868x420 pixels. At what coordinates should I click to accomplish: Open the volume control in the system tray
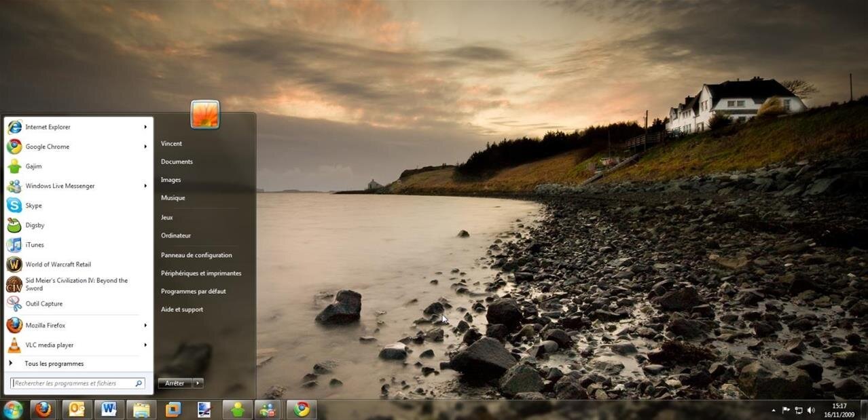(x=811, y=410)
